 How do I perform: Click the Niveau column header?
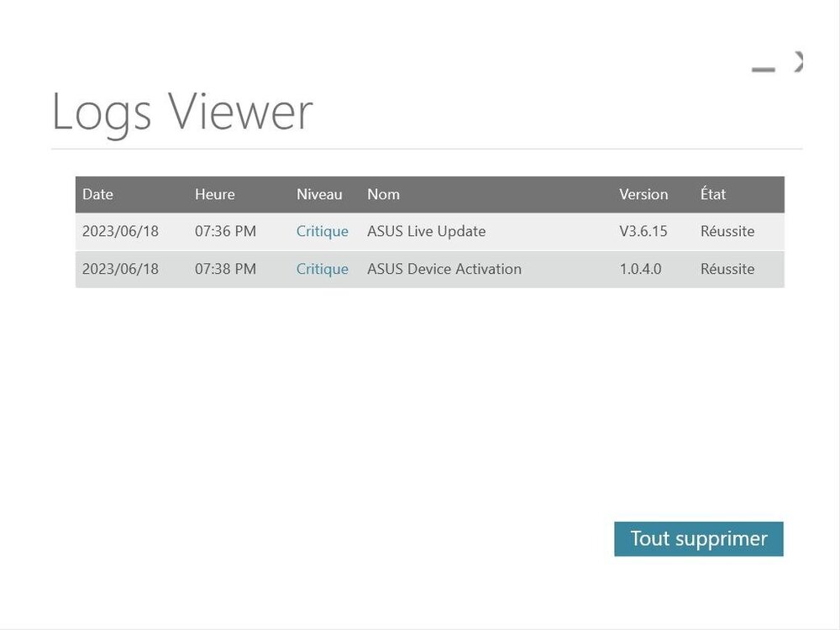pyautogui.click(x=319, y=194)
